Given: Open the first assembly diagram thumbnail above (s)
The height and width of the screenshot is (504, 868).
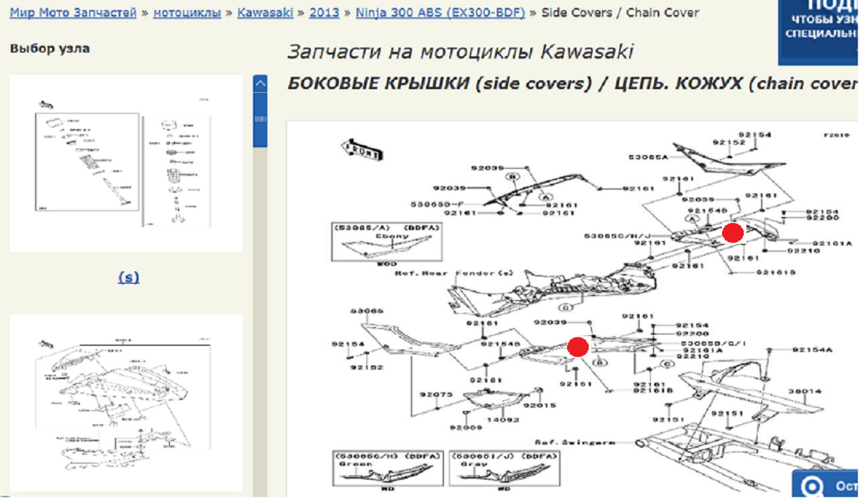Looking at the screenshot, I should click(126, 164).
